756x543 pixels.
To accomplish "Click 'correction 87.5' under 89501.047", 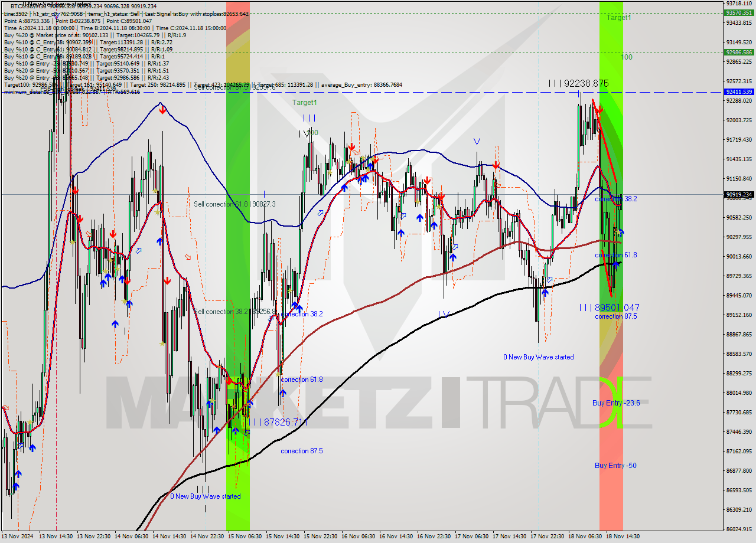I will point(616,316).
